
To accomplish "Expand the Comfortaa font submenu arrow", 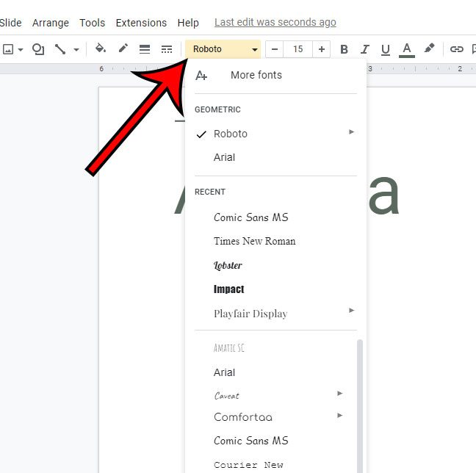I will (339, 416).
